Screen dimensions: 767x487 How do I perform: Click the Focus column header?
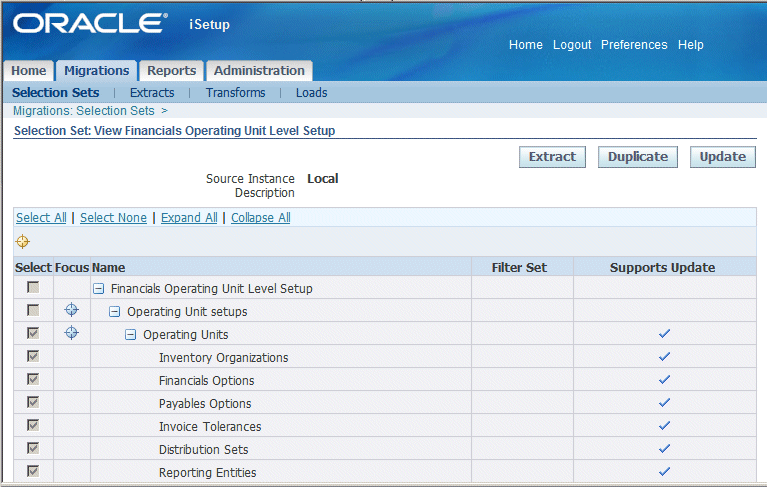click(72, 267)
